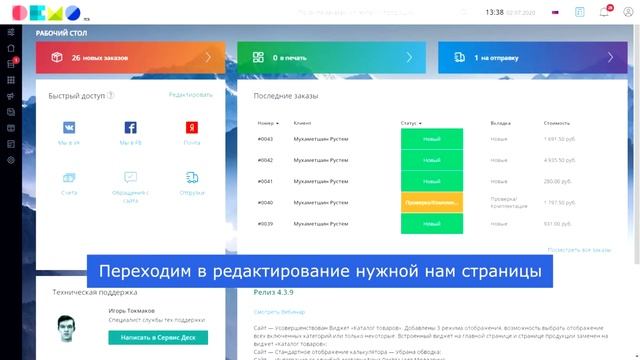Image resolution: width=640 pixels, height=360 pixels.
Task: Click client name in order #0043 row
Action: point(321,139)
